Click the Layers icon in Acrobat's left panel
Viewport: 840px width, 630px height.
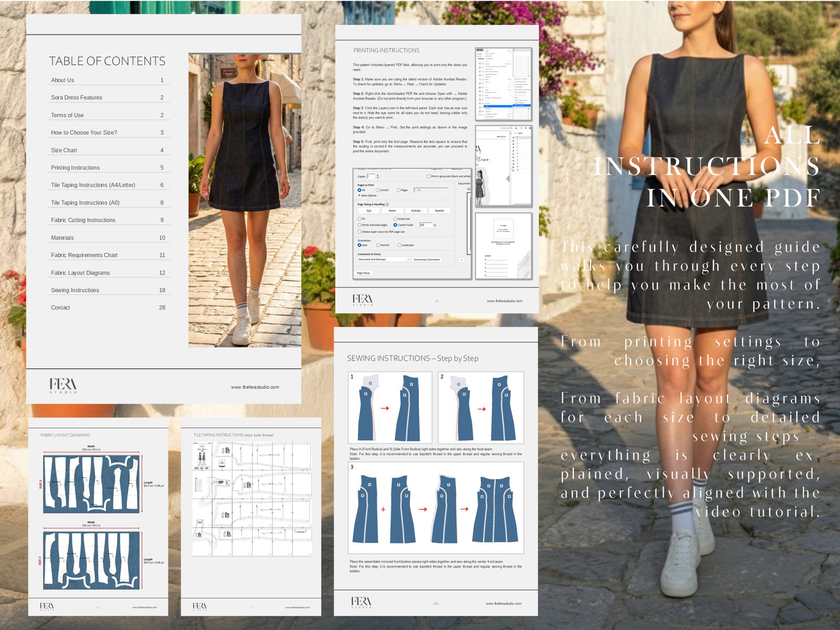[516, 133]
